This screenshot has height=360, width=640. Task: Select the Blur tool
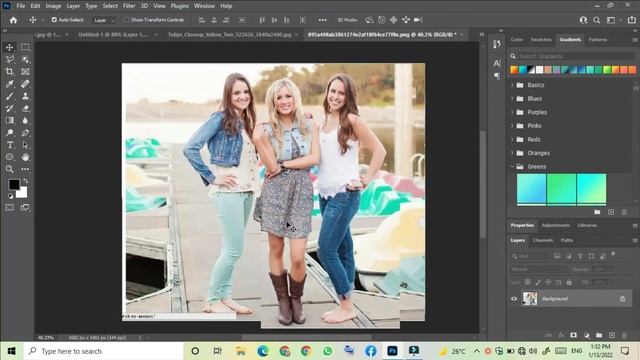click(x=25, y=120)
